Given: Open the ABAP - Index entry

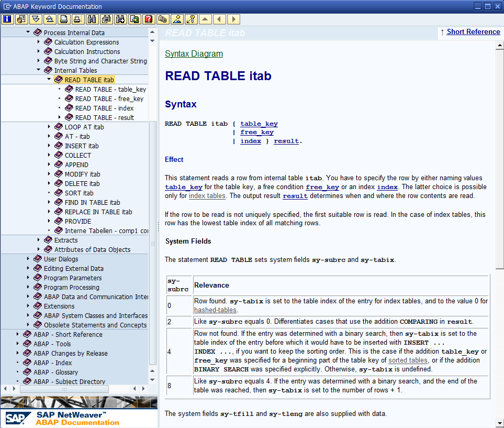Looking at the screenshot, I should tap(53, 363).
